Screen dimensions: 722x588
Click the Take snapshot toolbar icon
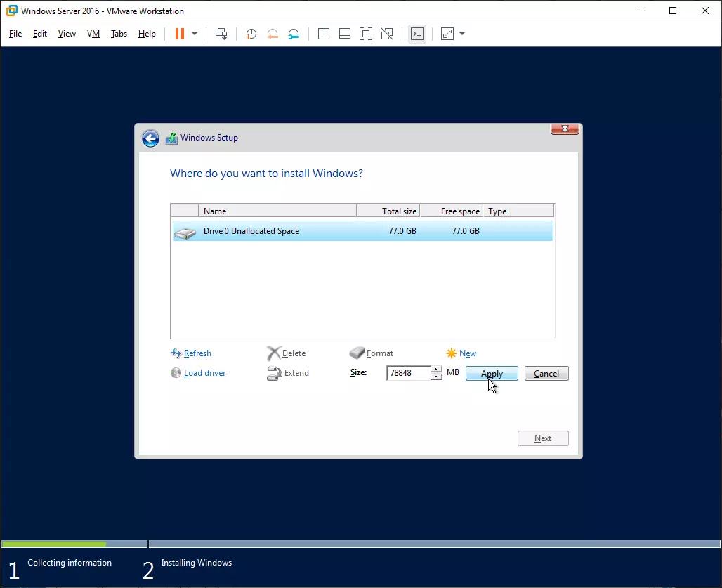[x=251, y=34]
